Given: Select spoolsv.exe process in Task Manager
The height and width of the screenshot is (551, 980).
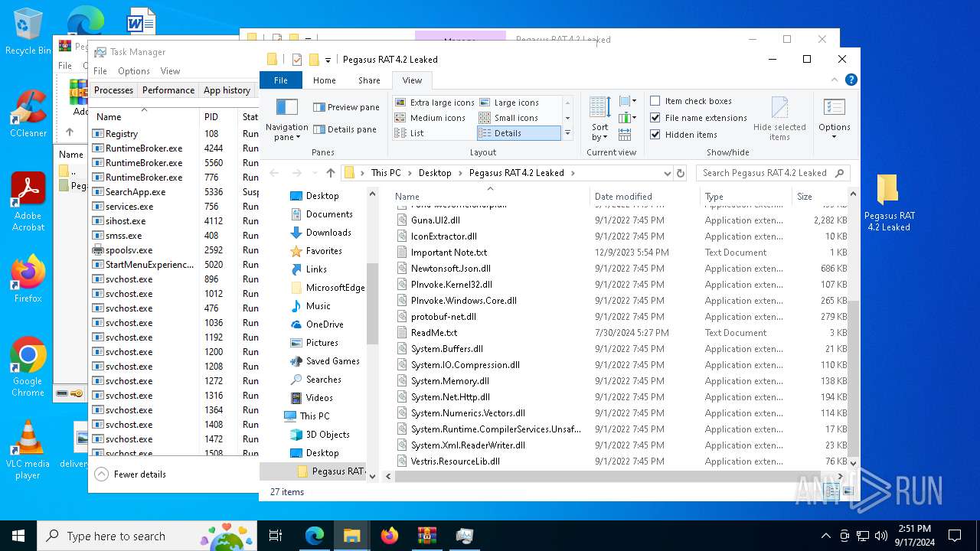Looking at the screenshot, I should pos(129,250).
